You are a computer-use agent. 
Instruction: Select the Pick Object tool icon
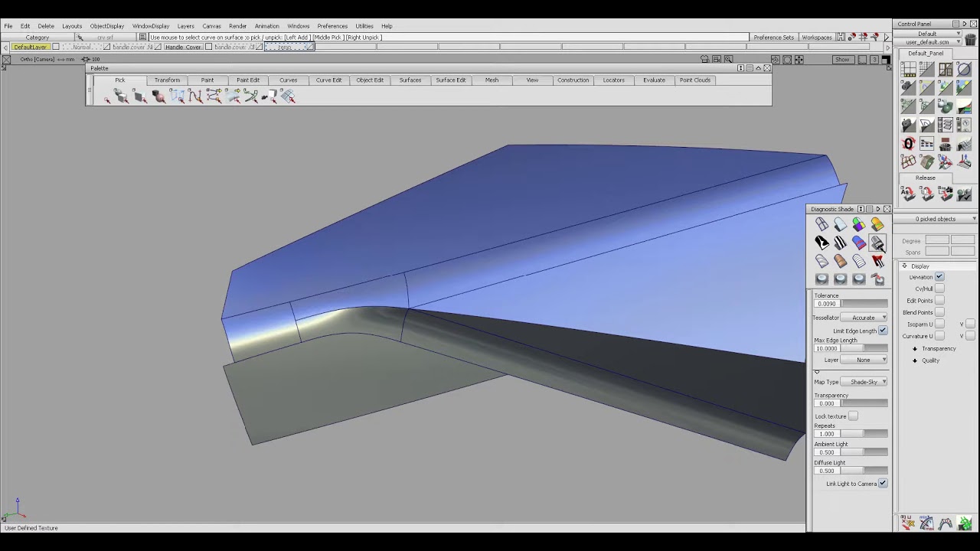(x=122, y=96)
